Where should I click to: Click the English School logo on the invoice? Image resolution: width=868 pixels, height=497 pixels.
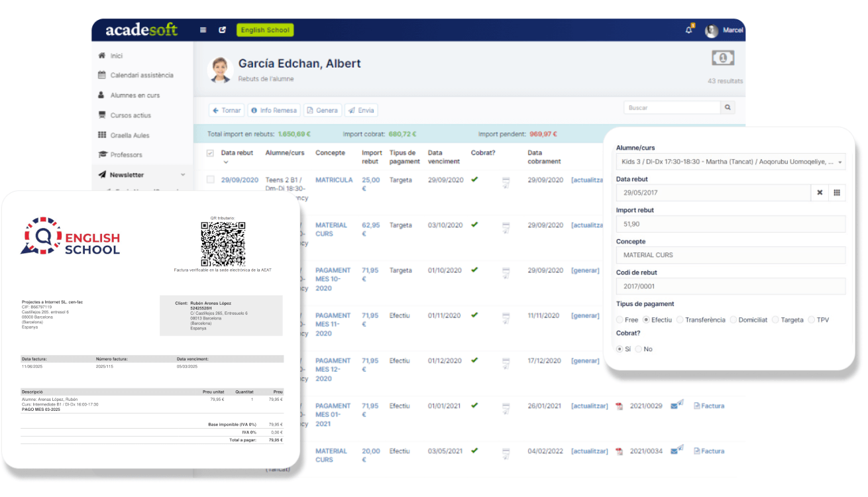pyautogui.click(x=71, y=237)
